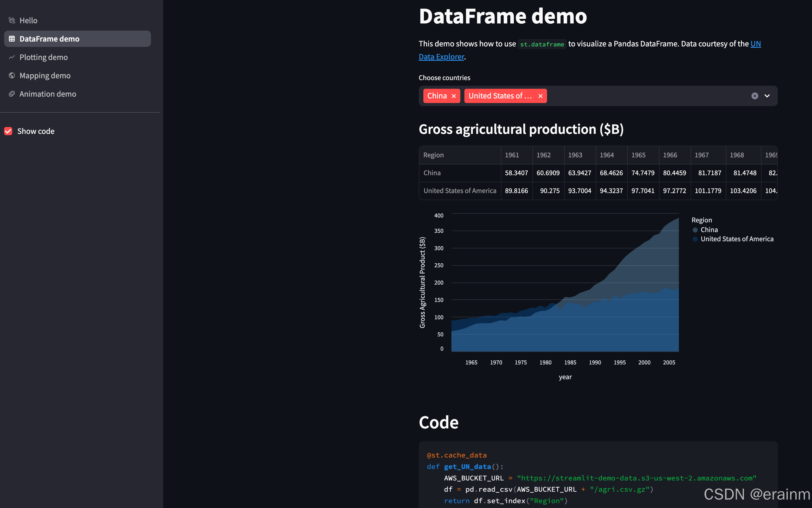Click the Animation demo icon in sidebar
This screenshot has height=508, width=812.
click(12, 94)
